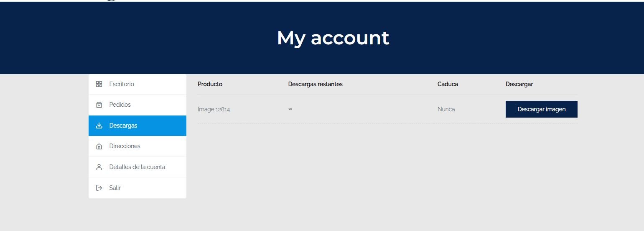Open the Escritorio menu item
Screen dimensions: 644x231
coord(122,84)
